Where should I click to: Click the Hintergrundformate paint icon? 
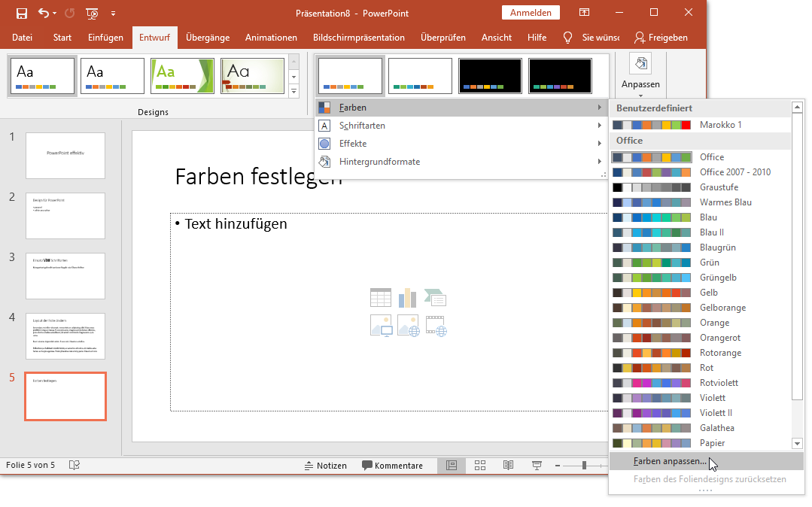click(x=324, y=162)
